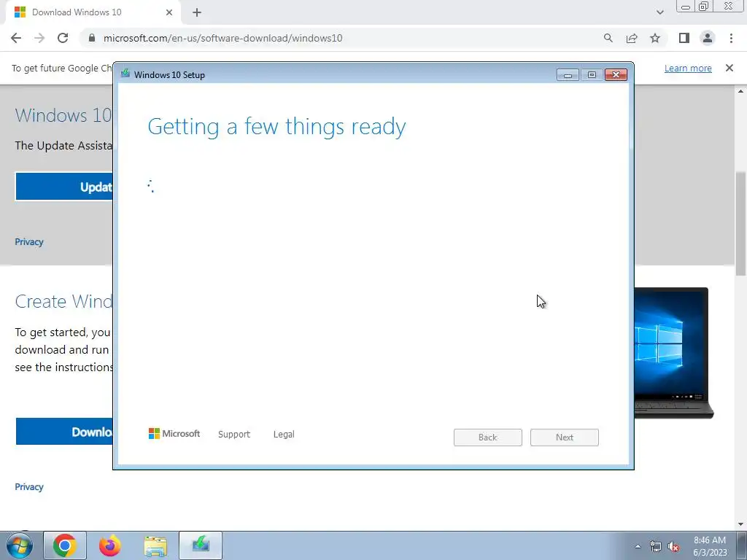The height and width of the screenshot is (560, 747).
Task: Share this page via the share icon
Action: tap(632, 38)
